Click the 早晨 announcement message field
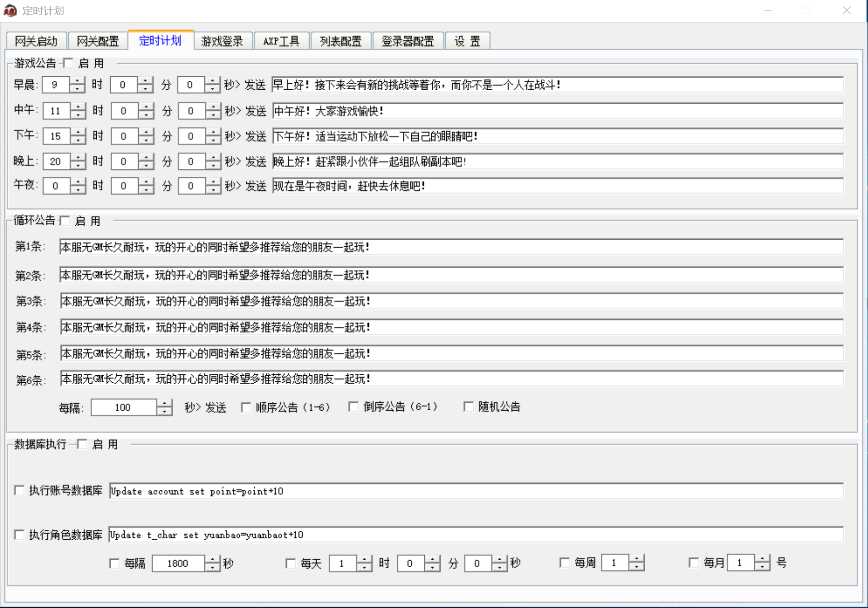868x608 pixels. click(x=557, y=85)
